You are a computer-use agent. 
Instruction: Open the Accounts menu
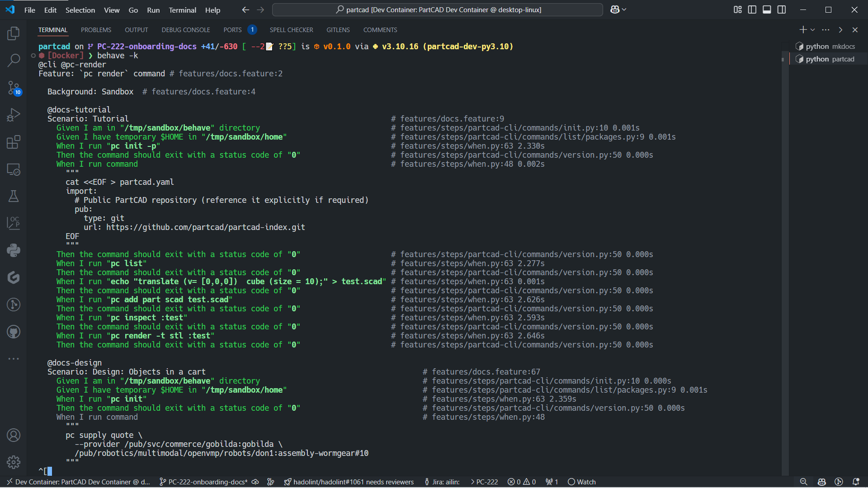[14, 435]
